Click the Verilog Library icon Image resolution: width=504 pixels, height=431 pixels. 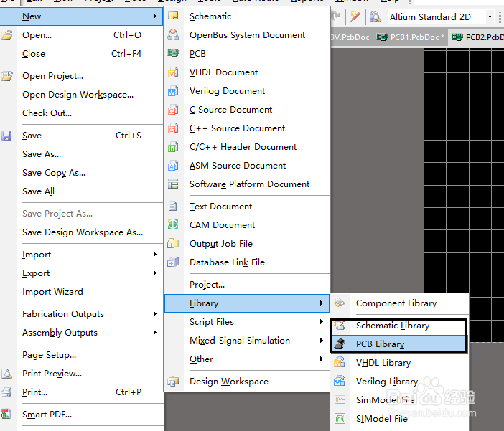[x=340, y=382]
